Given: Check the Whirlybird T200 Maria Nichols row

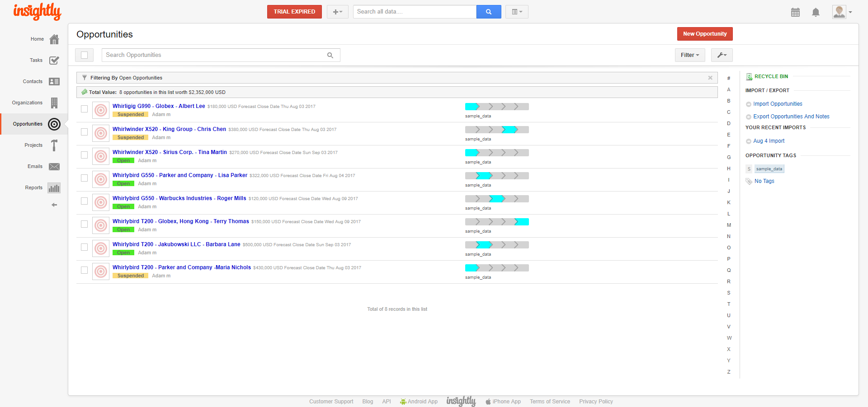Looking at the screenshot, I should pyautogui.click(x=84, y=270).
